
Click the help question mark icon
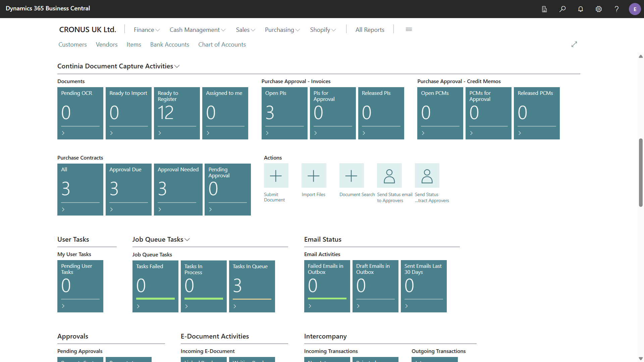616,9
